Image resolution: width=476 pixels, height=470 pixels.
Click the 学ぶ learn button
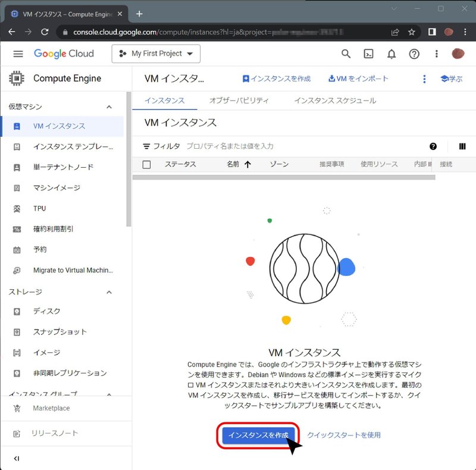452,79
